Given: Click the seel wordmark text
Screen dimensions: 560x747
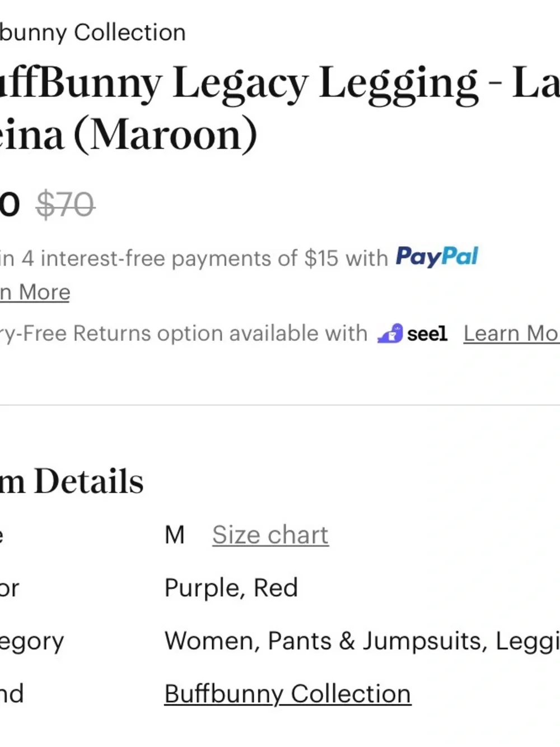Looking at the screenshot, I should click(427, 334).
